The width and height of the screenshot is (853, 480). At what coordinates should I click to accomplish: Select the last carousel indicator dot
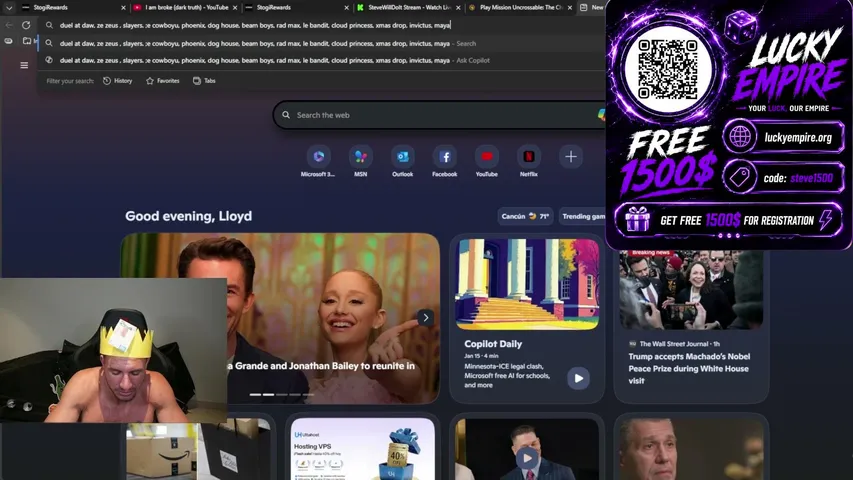pyautogui.click(x=308, y=395)
